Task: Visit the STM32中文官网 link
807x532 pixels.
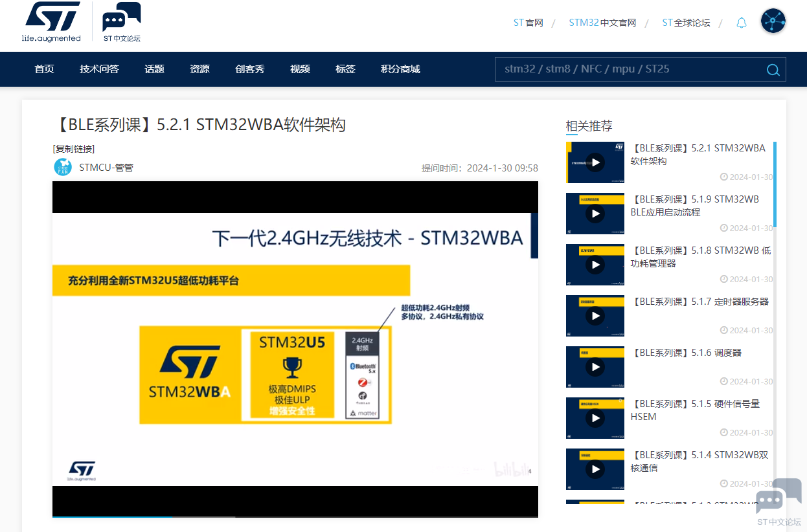Action: pyautogui.click(x=602, y=23)
